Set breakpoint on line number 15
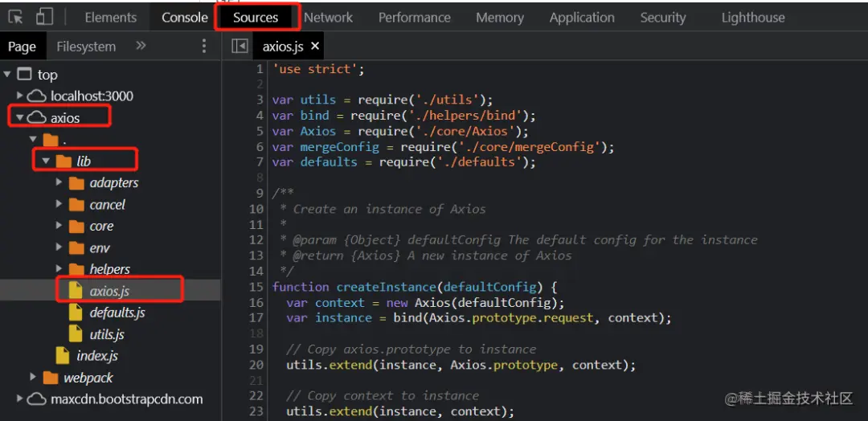Viewport: 868px width, 421px height. click(x=256, y=287)
